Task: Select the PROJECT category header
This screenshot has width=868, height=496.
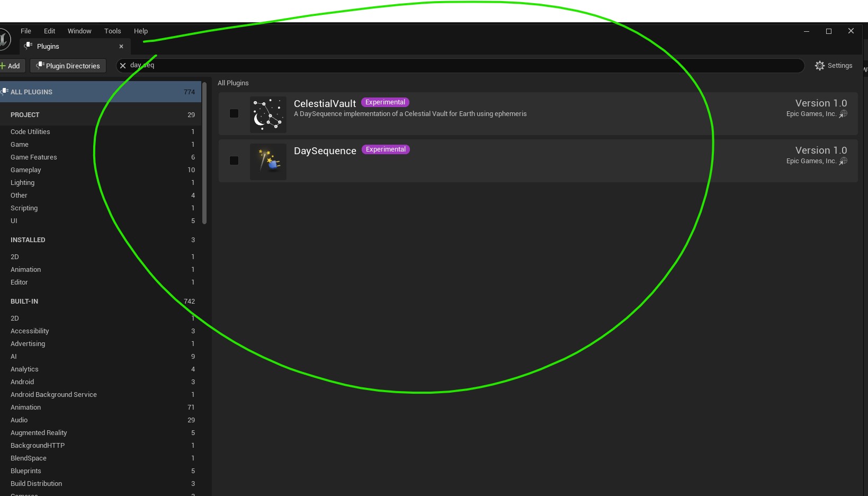Action: coord(101,115)
